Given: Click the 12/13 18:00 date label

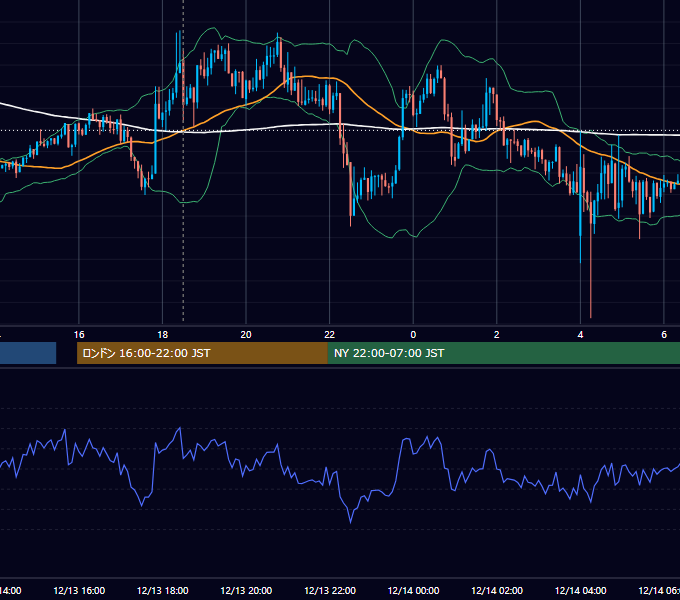Looking at the screenshot, I should (163, 590).
